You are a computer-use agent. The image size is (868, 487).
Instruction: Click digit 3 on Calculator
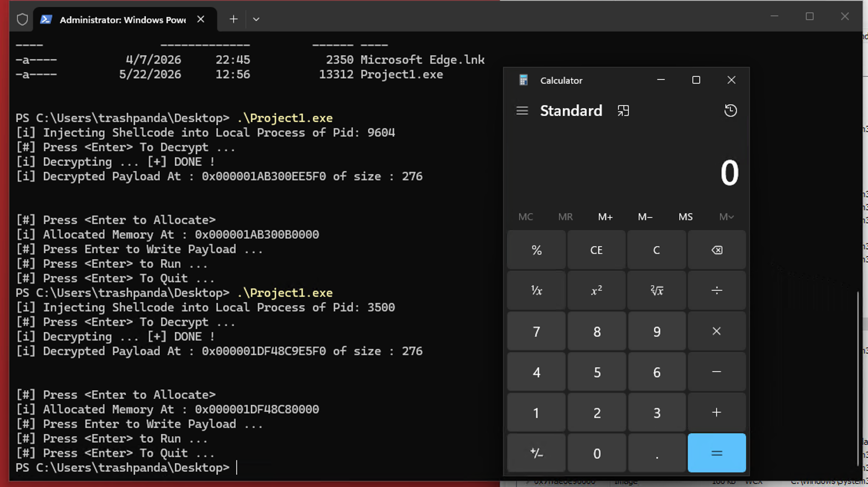click(657, 413)
